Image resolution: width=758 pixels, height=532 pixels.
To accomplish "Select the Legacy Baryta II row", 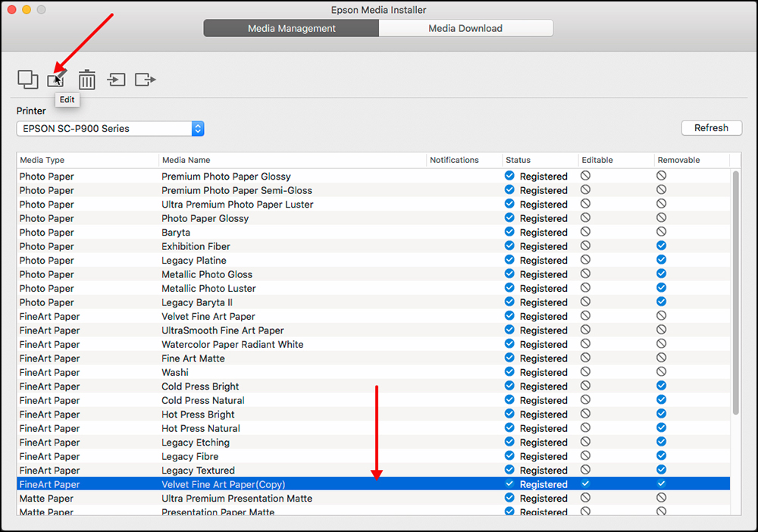I will [x=373, y=302].
